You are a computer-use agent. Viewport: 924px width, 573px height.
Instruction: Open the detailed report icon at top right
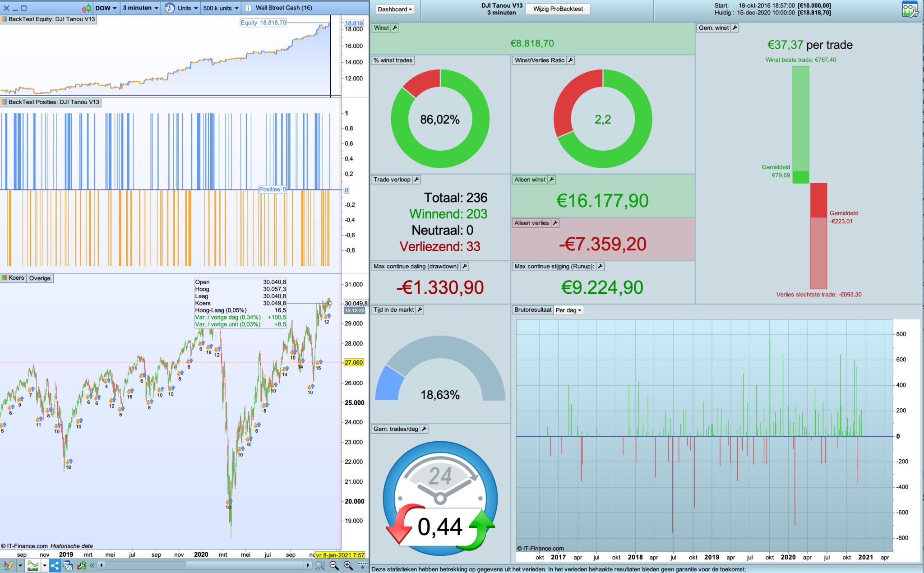[x=910, y=9]
